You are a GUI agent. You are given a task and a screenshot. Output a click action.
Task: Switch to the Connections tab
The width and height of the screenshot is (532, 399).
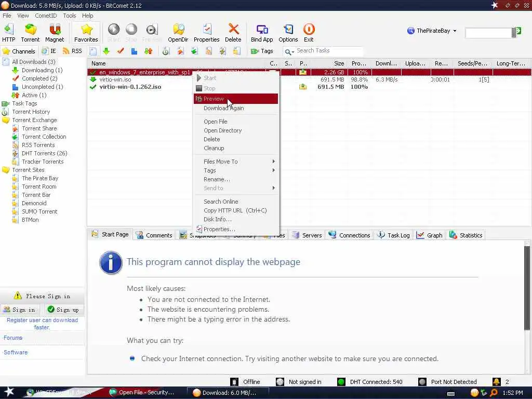(349, 235)
